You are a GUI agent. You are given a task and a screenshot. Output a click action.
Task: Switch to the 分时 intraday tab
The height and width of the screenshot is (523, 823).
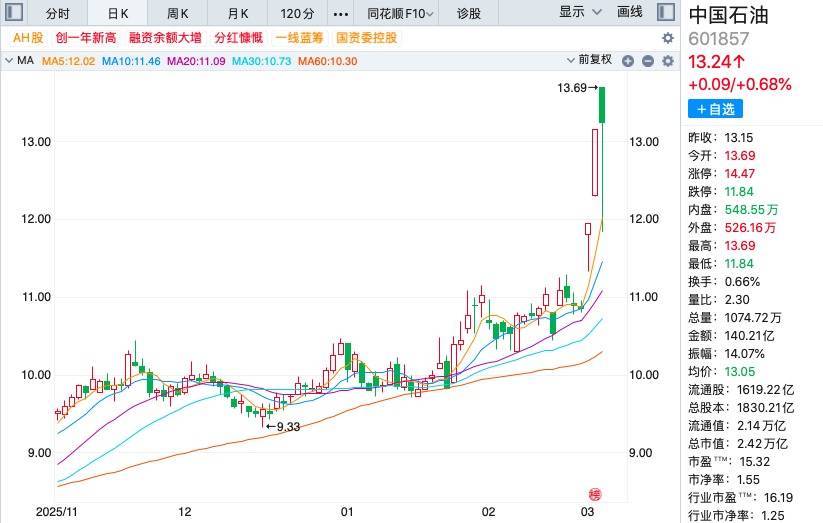[x=58, y=13]
